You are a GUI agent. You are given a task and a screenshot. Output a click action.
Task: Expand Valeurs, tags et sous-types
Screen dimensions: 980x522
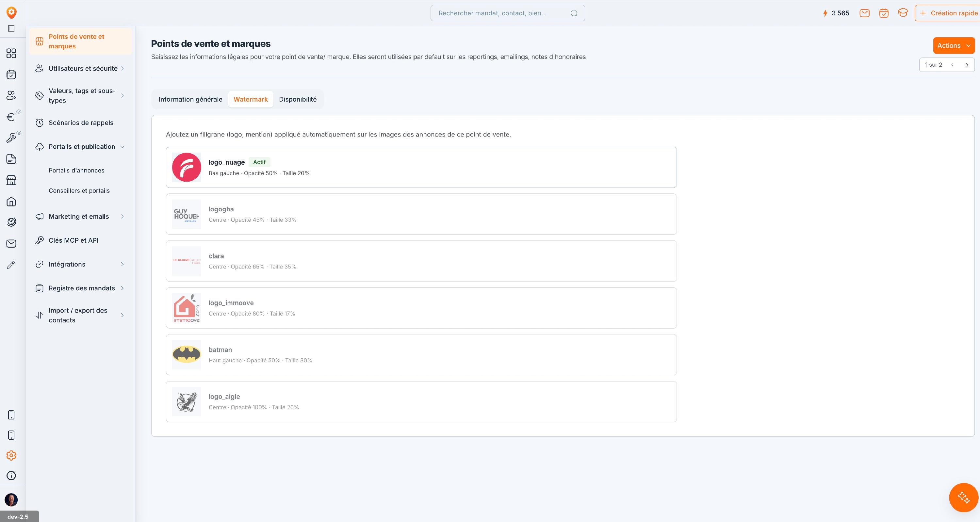point(80,95)
